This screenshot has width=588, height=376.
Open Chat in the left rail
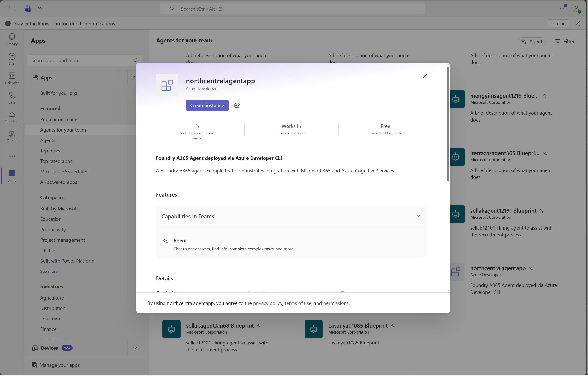(x=12, y=59)
